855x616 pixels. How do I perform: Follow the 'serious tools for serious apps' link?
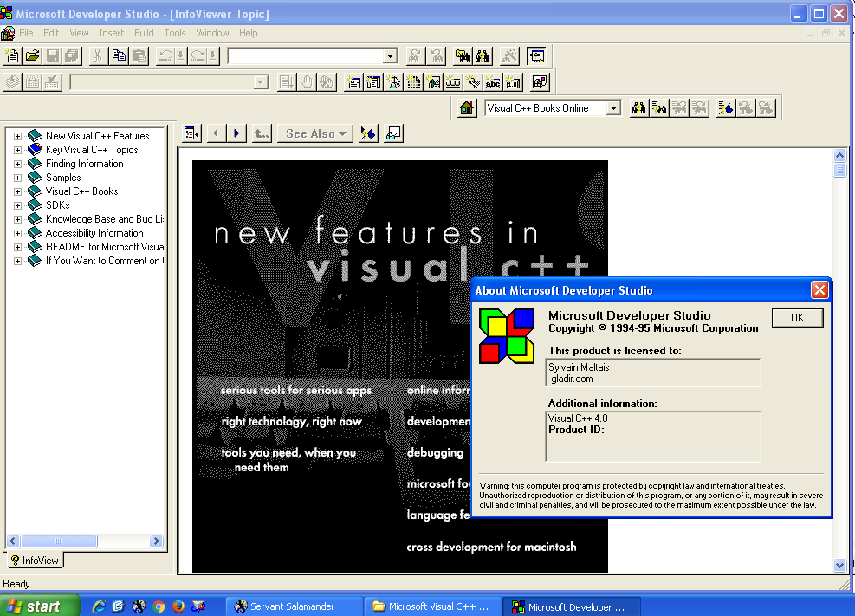tap(295, 390)
